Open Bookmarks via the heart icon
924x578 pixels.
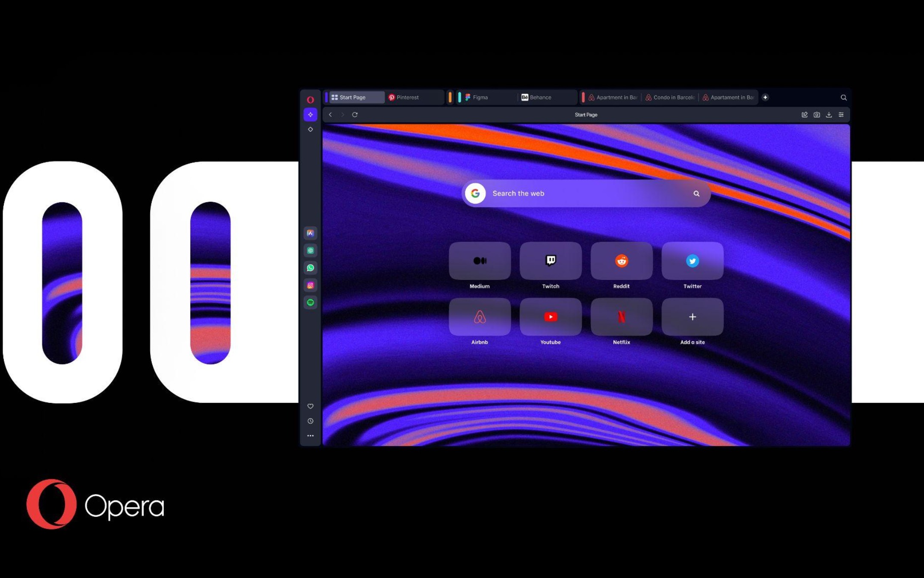point(310,406)
